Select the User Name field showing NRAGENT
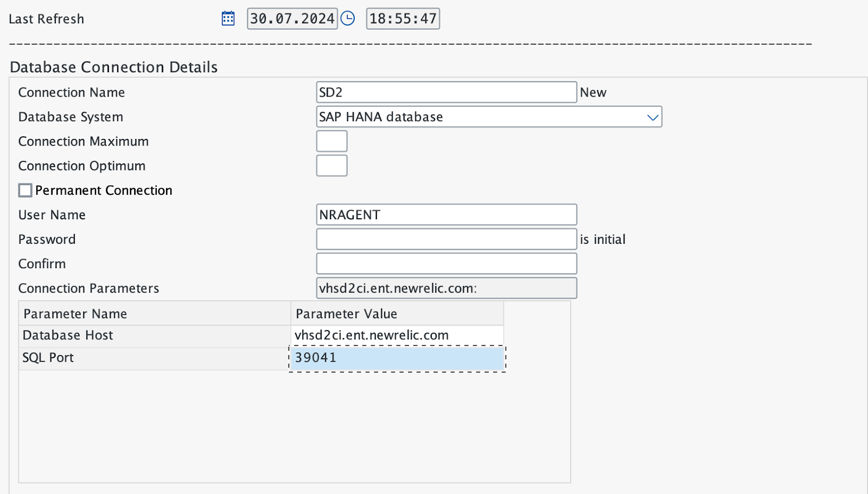Image resolution: width=868 pixels, height=494 pixels. pyautogui.click(x=446, y=214)
